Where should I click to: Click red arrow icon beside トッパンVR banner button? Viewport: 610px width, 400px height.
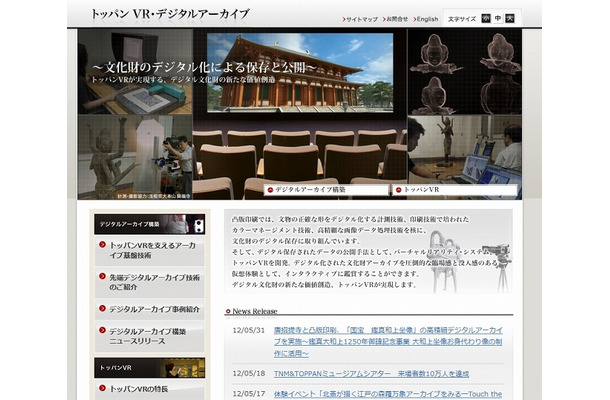pos(398,190)
